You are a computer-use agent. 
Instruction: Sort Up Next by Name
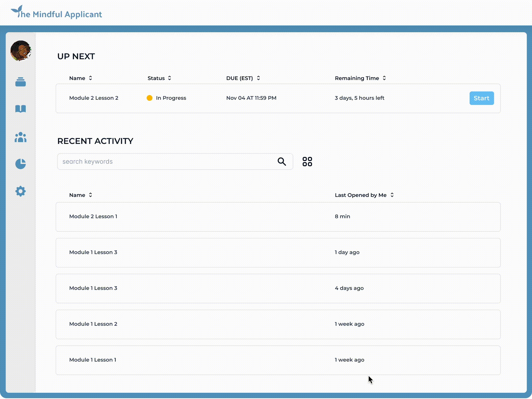[x=81, y=78]
